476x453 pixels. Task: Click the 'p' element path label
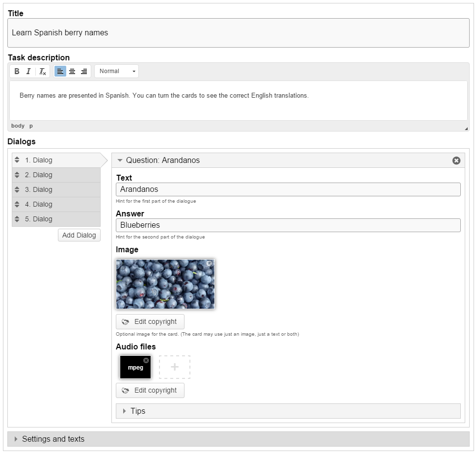[x=31, y=126]
